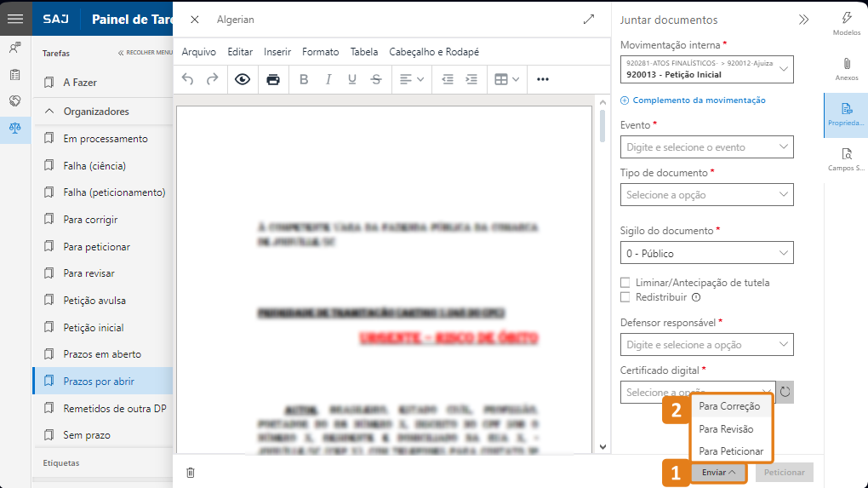Click Complemento da movimentação link

click(x=693, y=100)
